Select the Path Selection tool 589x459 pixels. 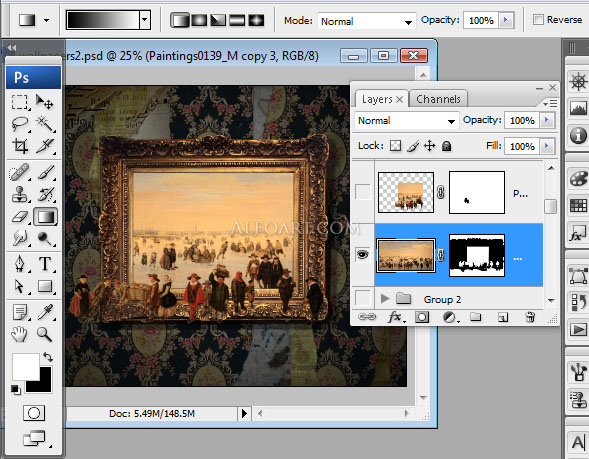[20, 286]
